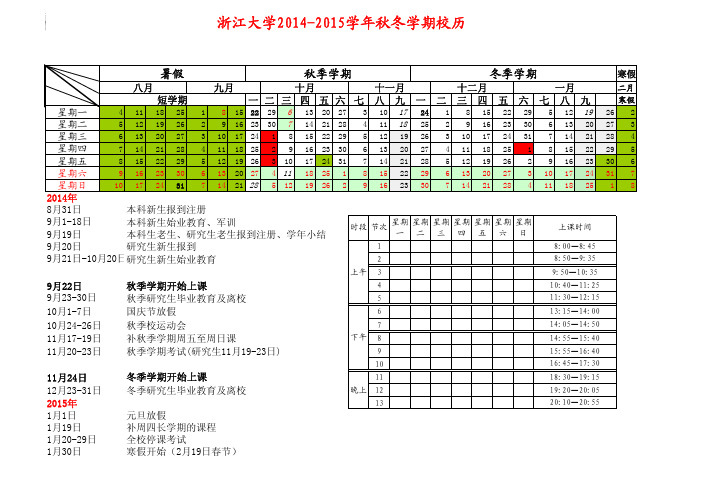This screenshot has width=702, height=496.
Task: Select the 上午 section label
Action: [x=358, y=272]
